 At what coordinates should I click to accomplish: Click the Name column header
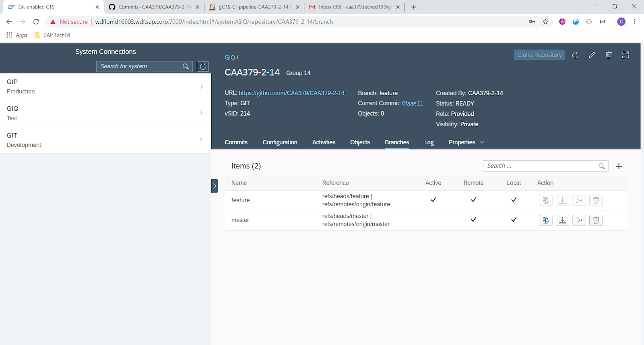tap(239, 183)
